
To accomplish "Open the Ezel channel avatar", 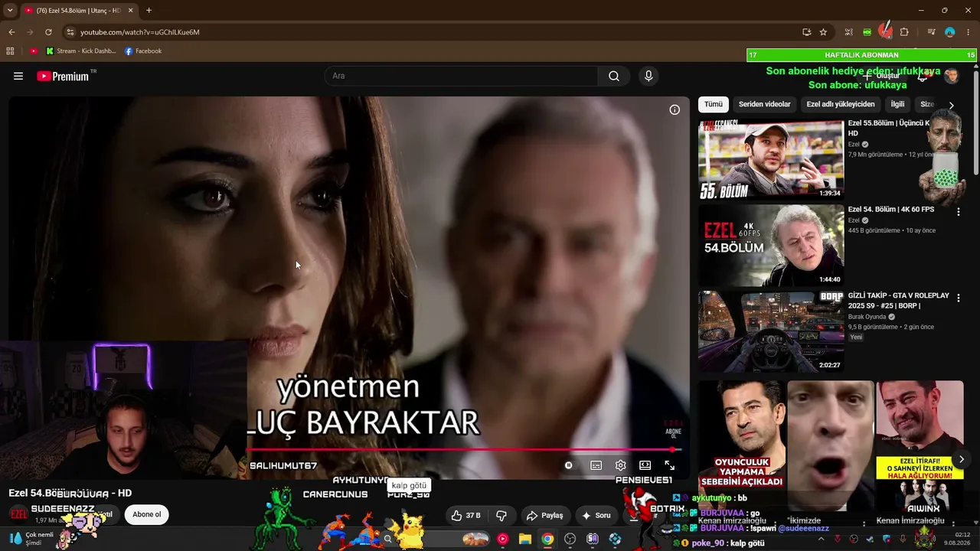I will 18,514.
